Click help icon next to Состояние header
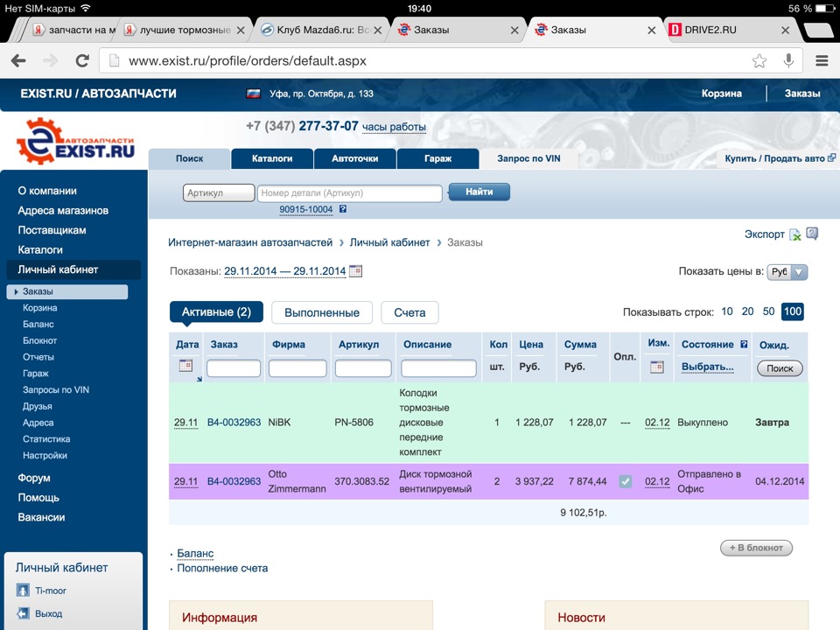This screenshot has height=630, width=840. [744, 345]
